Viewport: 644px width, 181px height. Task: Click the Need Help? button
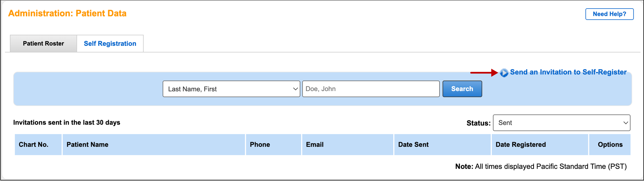click(x=609, y=14)
